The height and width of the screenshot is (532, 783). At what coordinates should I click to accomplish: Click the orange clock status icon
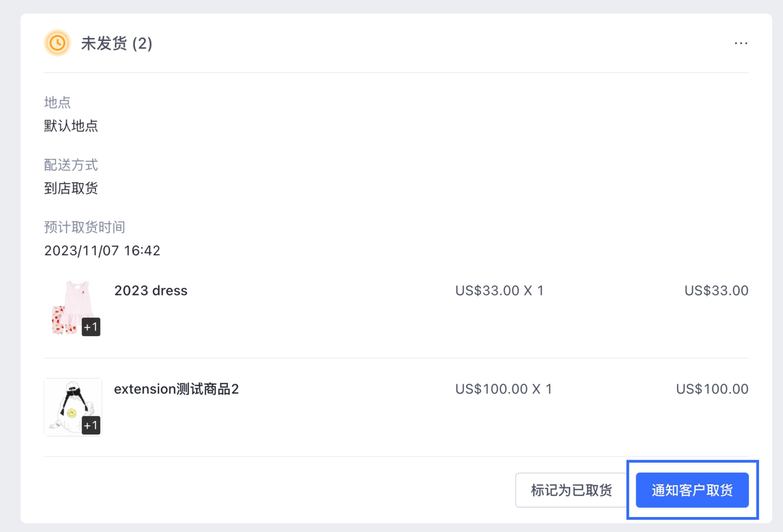[x=57, y=43]
